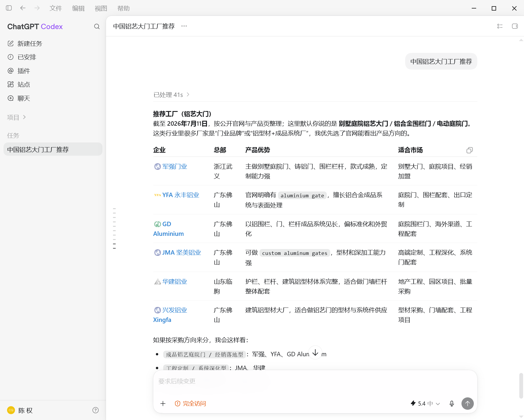
Task: Open the 插件 plugins page
Action: (x=53, y=71)
